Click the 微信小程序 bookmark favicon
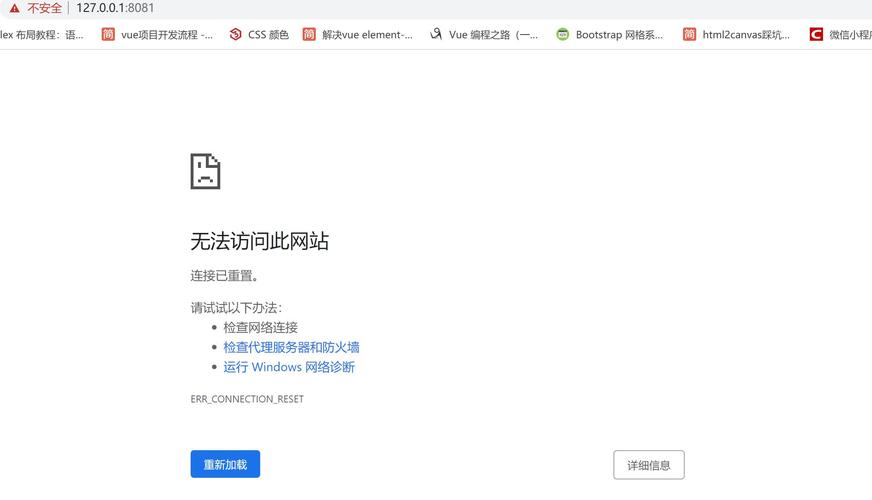872x500 pixels. 816,34
